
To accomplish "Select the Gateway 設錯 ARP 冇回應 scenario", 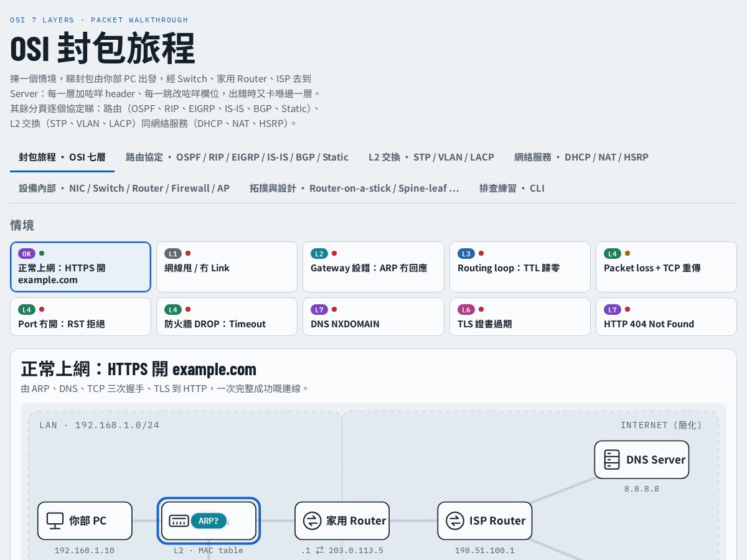I will 374,267.
